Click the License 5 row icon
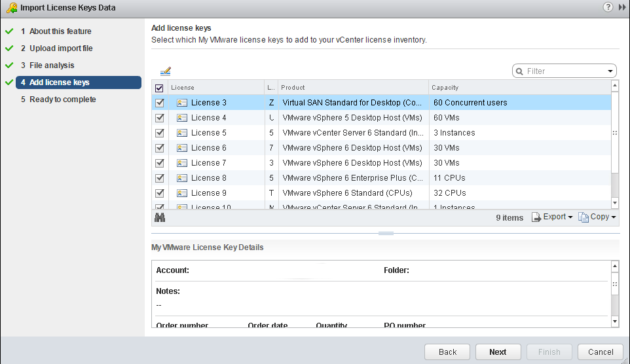 tap(182, 133)
